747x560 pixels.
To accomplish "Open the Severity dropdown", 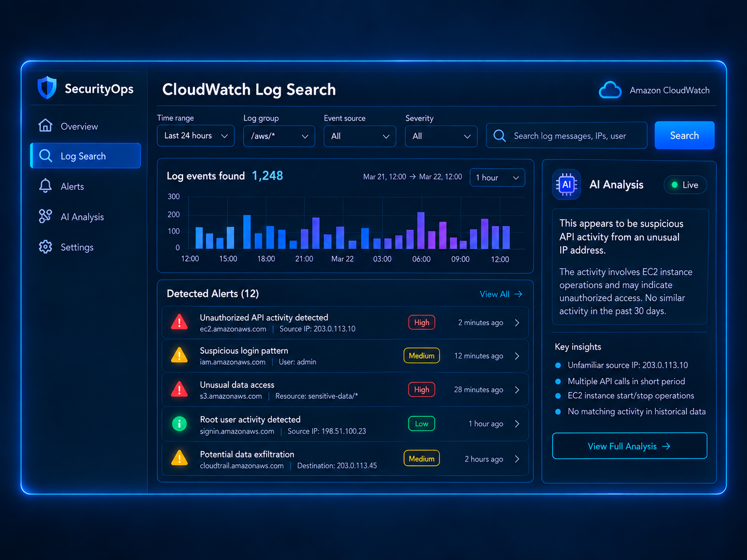I will [441, 136].
